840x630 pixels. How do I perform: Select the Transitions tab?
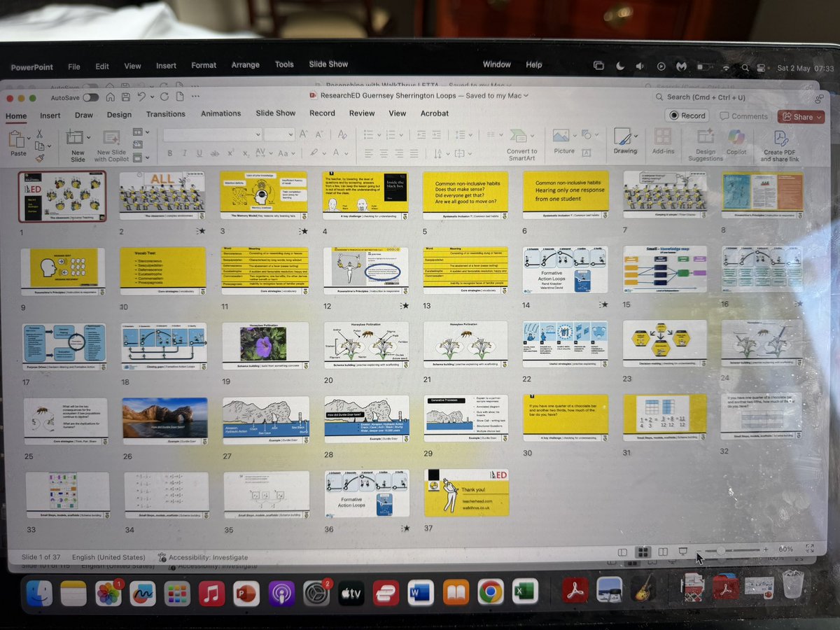pyautogui.click(x=166, y=114)
